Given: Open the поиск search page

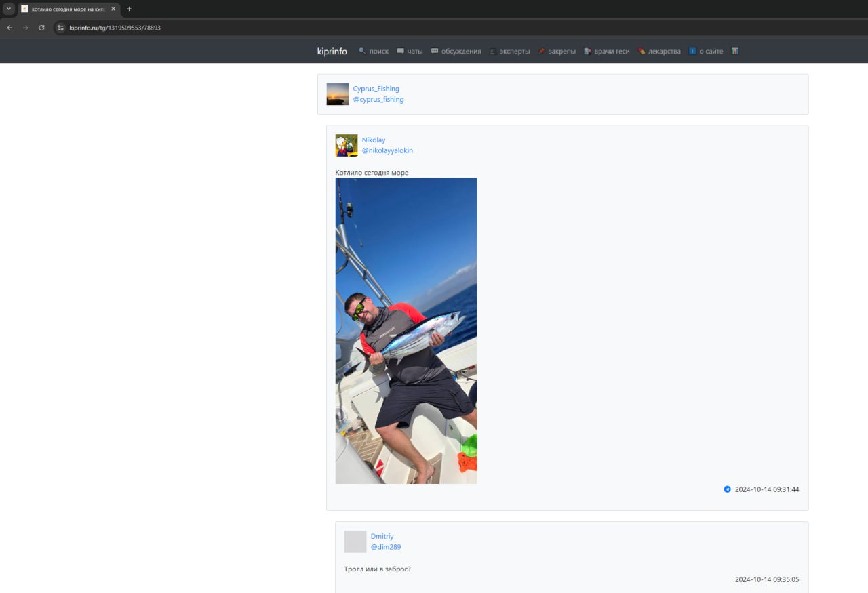Looking at the screenshot, I should [374, 52].
